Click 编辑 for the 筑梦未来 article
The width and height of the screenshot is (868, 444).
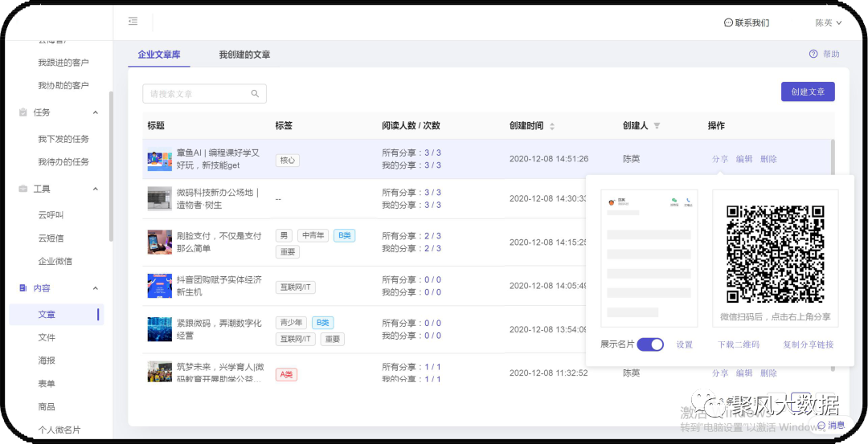pos(744,373)
